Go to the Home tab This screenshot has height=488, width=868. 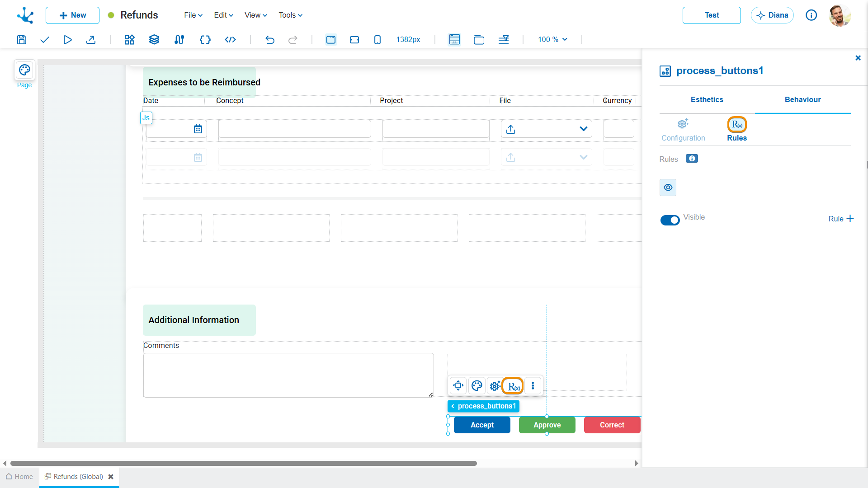click(19, 477)
